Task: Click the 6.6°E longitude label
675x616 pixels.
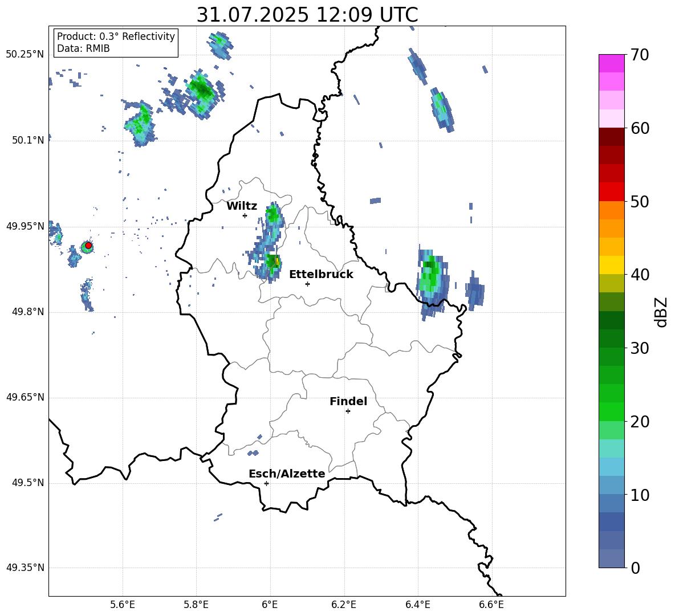Action: 491,605
